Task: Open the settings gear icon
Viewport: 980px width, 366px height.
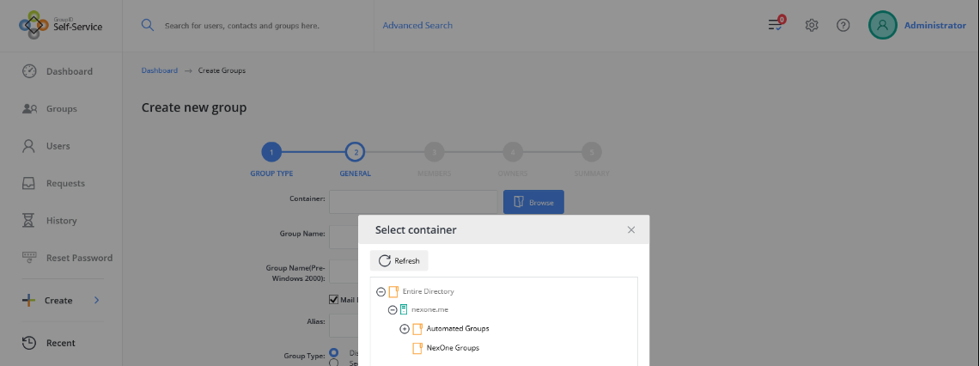Action: point(812,25)
